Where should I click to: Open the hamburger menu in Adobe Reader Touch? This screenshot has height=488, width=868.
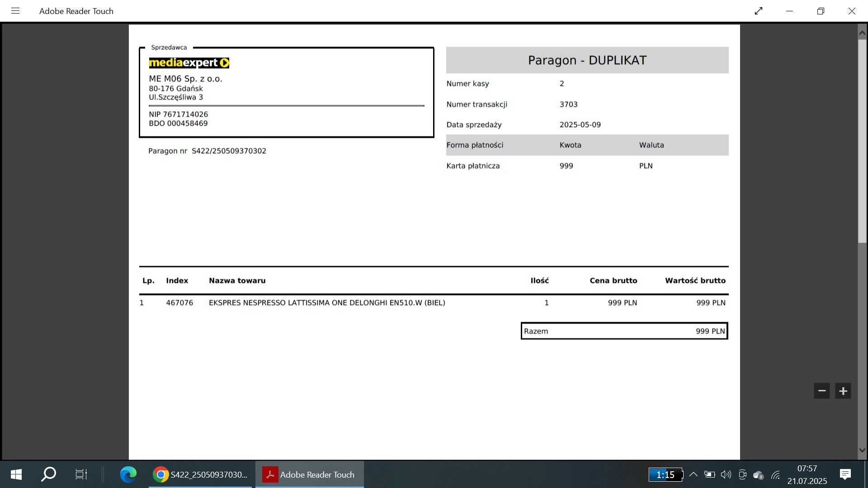coord(15,11)
